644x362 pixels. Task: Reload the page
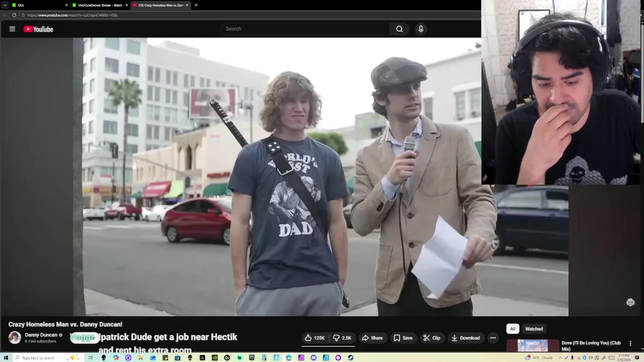coord(14,15)
